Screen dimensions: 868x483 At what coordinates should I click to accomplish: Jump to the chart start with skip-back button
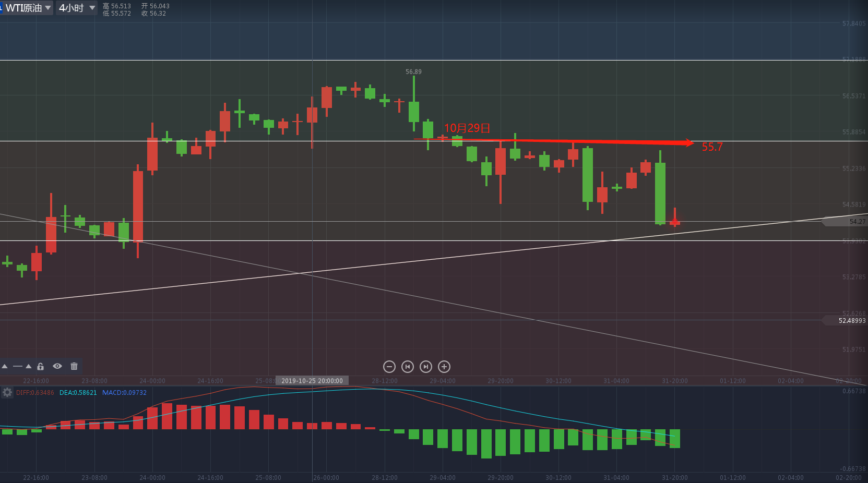tap(408, 367)
